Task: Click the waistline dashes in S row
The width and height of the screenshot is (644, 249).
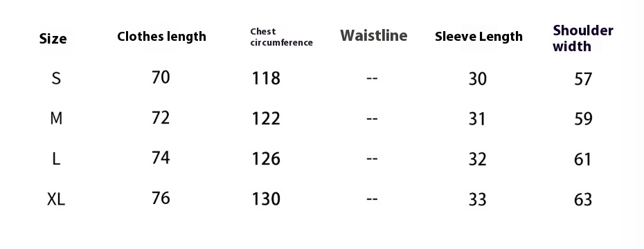Action: [372, 78]
